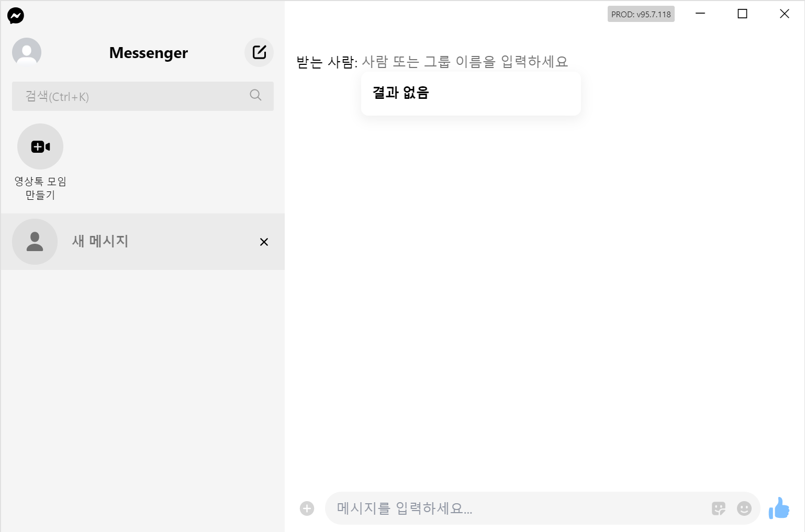Click the 새 메시지 contact placeholder avatar
The height and width of the screenshot is (532, 805).
click(x=35, y=242)
